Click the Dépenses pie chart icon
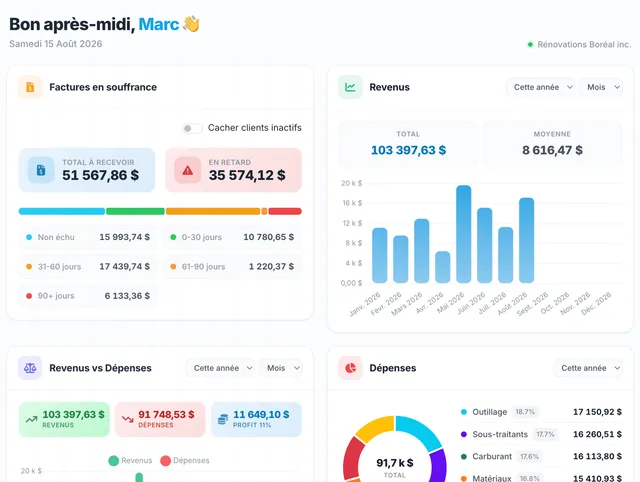 coord(350,368)
